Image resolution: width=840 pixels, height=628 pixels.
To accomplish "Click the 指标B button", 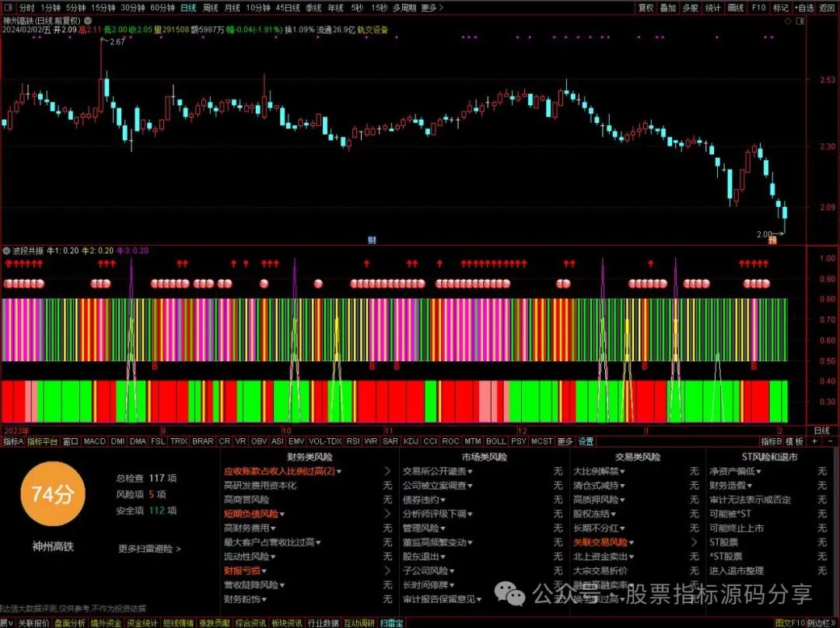I will (x=772, y=441).
